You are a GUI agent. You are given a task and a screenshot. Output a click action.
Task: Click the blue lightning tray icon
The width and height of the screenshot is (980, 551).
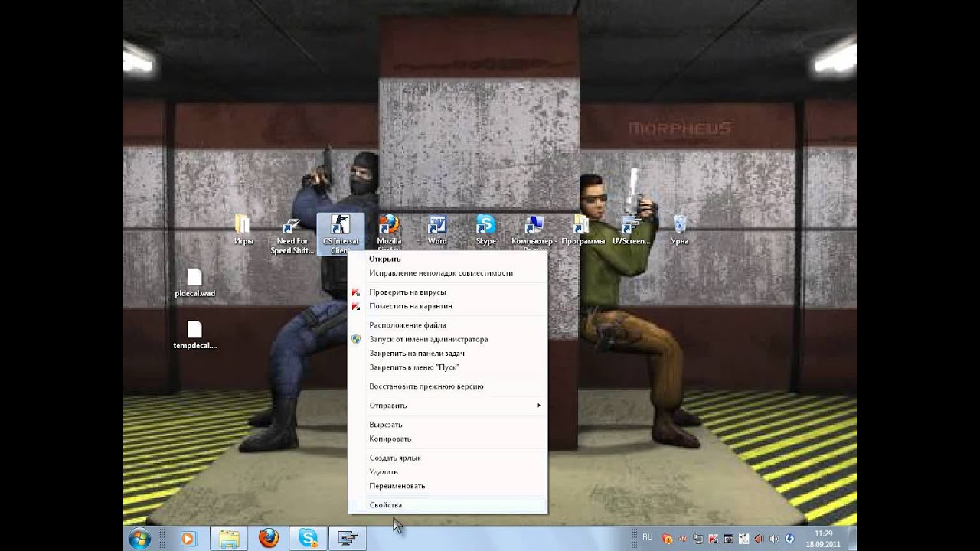click(789, 539)
